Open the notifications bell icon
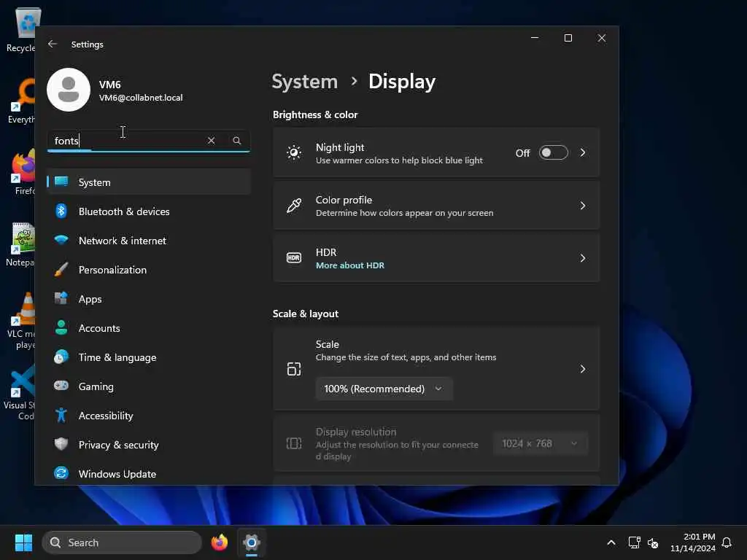This screenshot has width=747, height=560. pos(727,542)
